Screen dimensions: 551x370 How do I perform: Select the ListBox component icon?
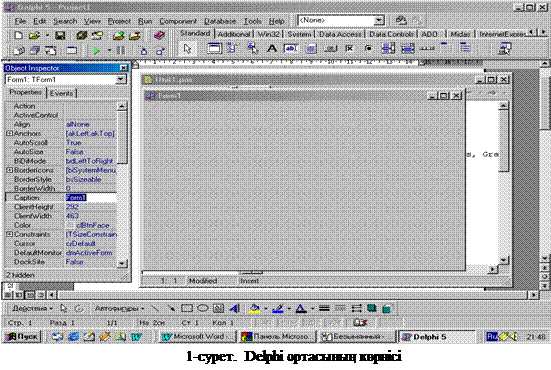click(388, 48)
